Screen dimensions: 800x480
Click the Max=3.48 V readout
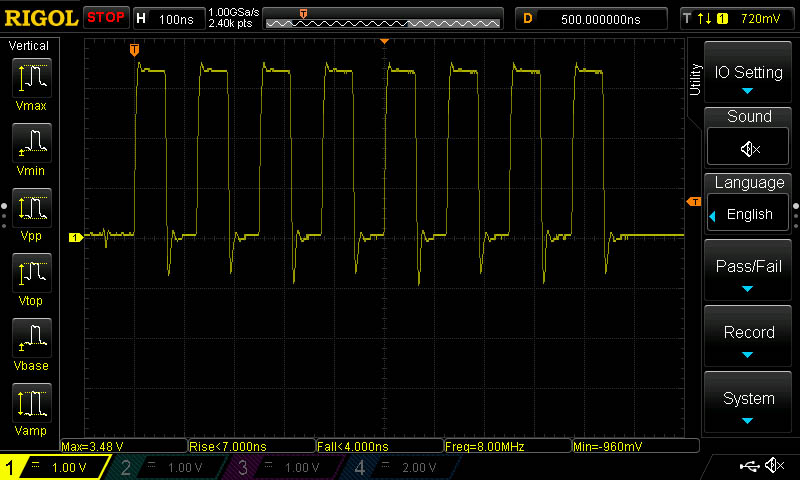point(124,446)
